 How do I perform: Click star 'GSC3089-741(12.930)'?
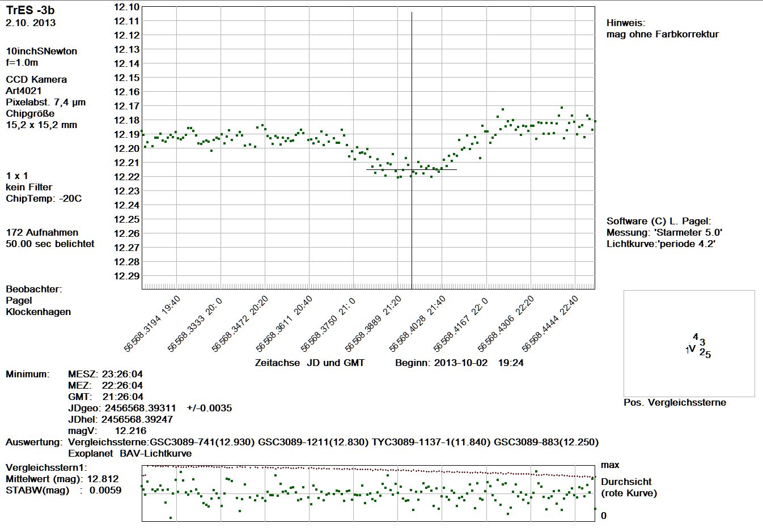(202, 442)
